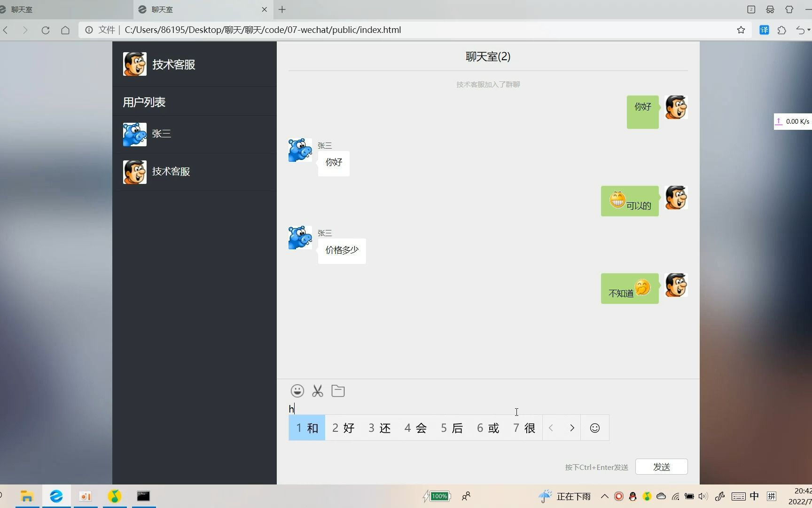Open the touch keyboard tray icon
The image size is (812, 508).
[x=738, y=496]
